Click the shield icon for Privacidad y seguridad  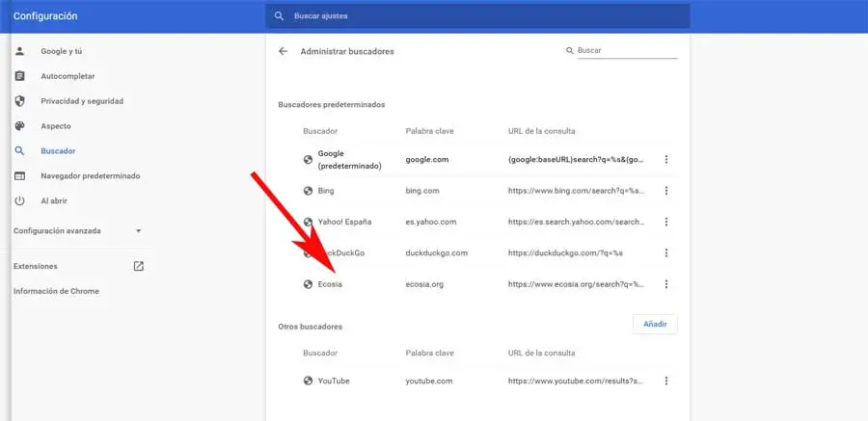pos(20,101)
